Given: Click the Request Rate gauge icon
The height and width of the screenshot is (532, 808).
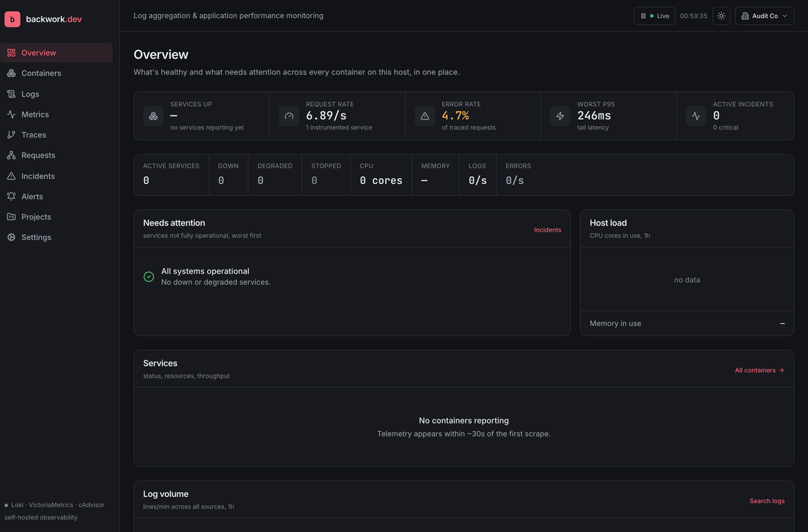Looking at the screenshot, I should pos(289,116).
